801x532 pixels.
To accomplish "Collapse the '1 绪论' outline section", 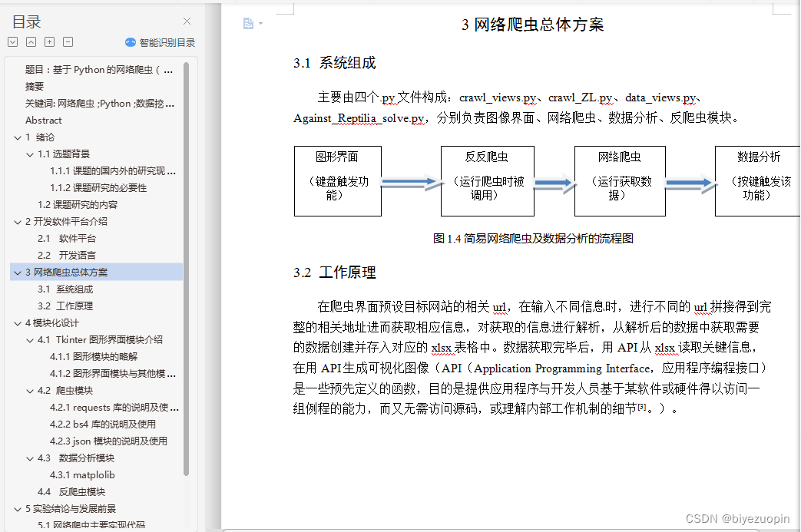I will point(18,137).
